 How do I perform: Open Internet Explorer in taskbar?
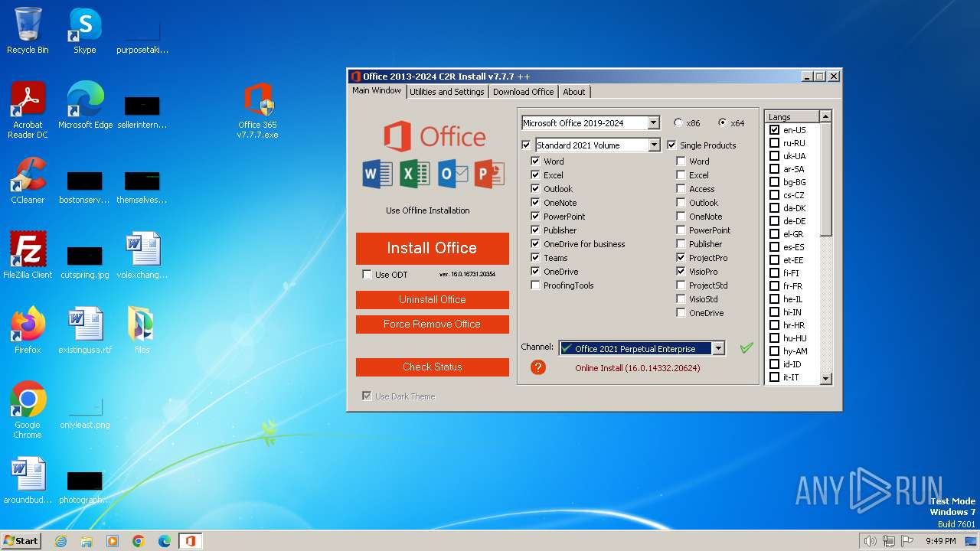pos(61,541)
